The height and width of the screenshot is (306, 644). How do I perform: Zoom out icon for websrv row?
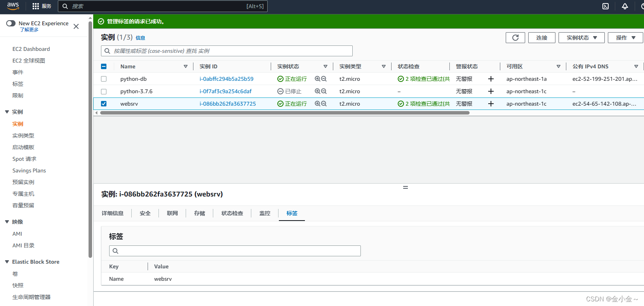[324, 104]
